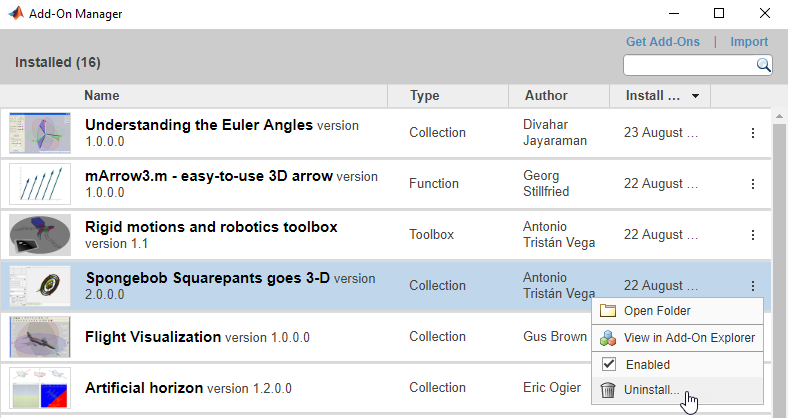This screenshot has width=788, height=418.
Task: Click the Get Add-Ons link
Action: coord(660,42)
